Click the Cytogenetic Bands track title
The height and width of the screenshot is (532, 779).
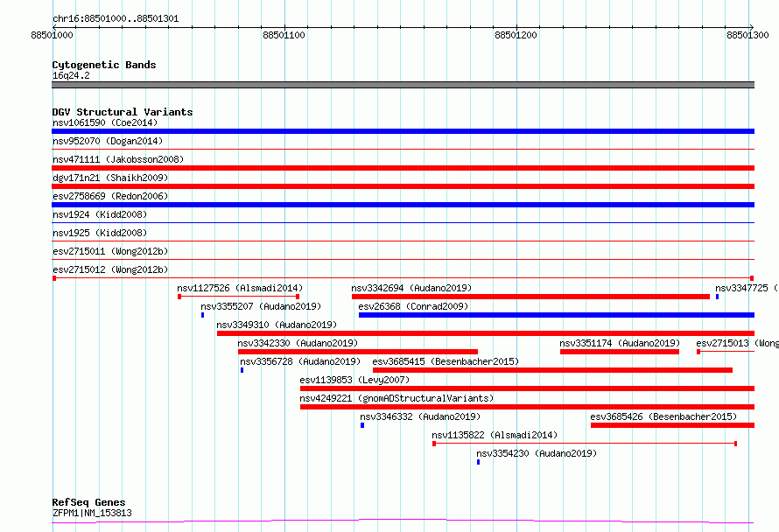click(x=104, y=65)
